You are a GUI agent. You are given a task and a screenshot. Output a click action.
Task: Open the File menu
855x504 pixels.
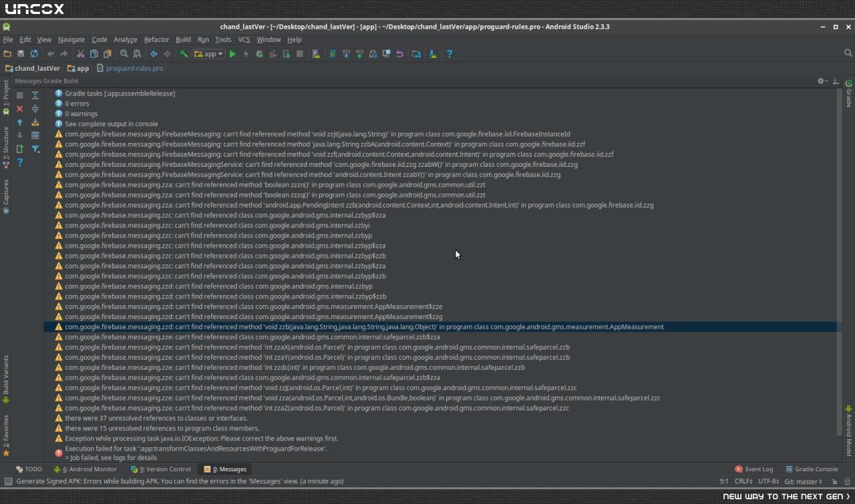click(x=8, y=39)
